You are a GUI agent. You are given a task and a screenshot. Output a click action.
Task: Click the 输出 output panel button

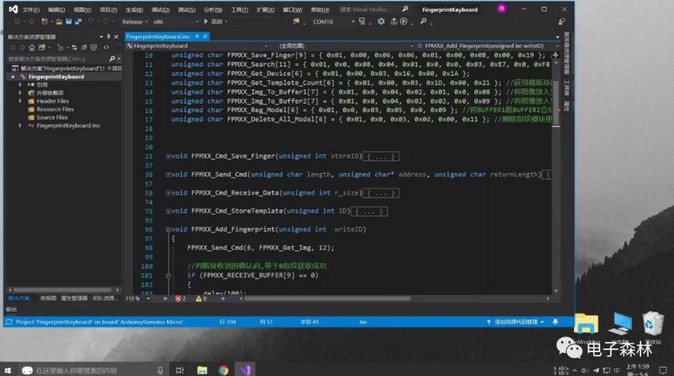pos(11,309)
